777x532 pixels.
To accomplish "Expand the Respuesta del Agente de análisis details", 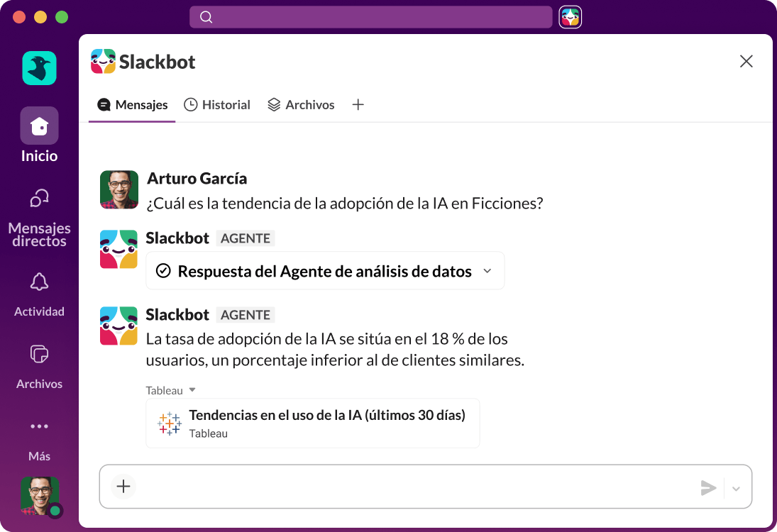I will click(487, 270).
